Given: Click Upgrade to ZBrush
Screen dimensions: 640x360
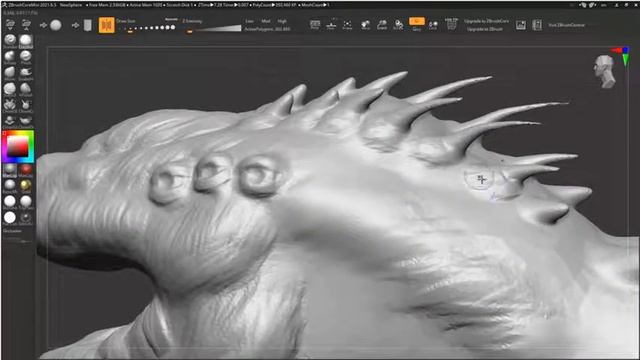Looking at the screenshot, I should pyautogui.click(x=485, y=29).
